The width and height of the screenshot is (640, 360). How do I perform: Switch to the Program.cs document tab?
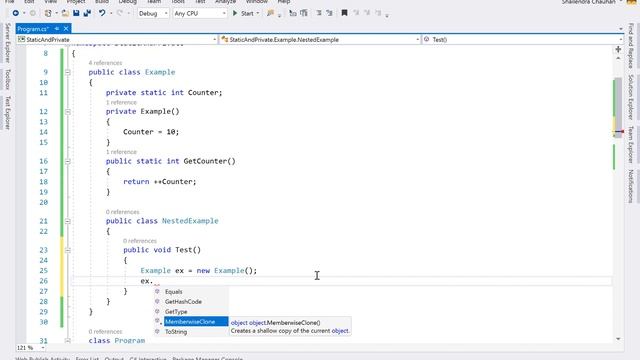point(33,29)
